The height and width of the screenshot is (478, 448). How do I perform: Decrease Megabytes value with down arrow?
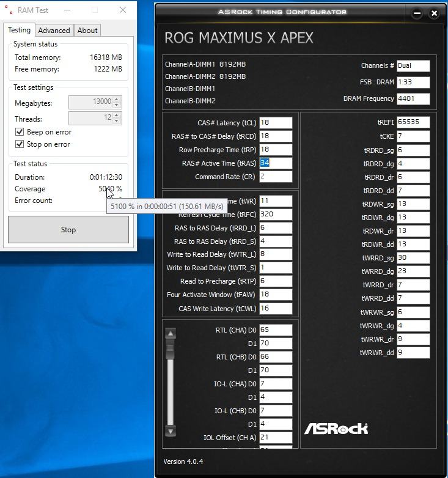(117, 105)
